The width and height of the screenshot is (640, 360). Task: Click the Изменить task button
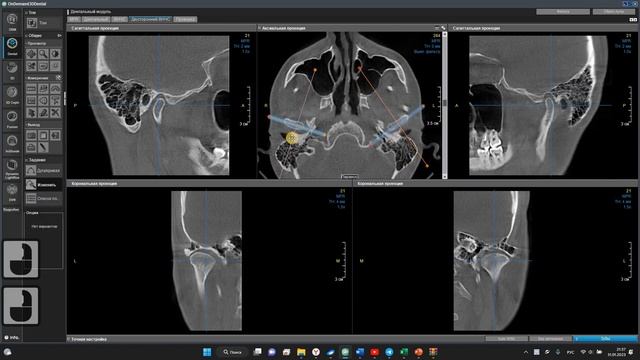pos(44,185)
